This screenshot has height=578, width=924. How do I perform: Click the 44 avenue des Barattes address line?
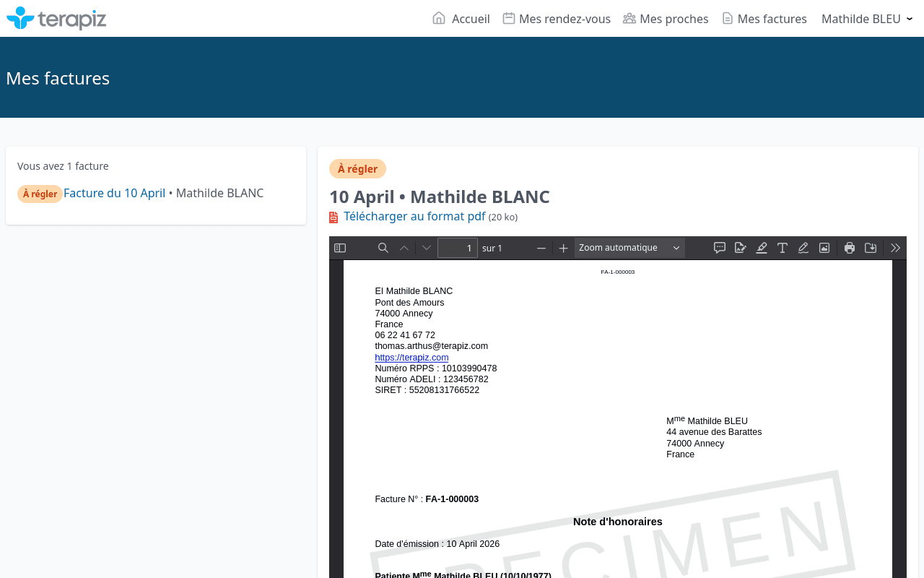tap(714, 432)
